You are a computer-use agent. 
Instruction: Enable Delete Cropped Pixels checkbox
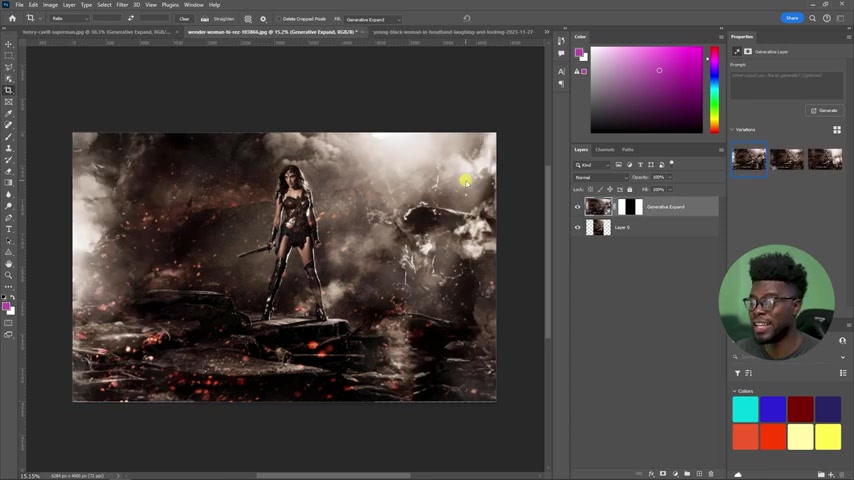(279, 19)
